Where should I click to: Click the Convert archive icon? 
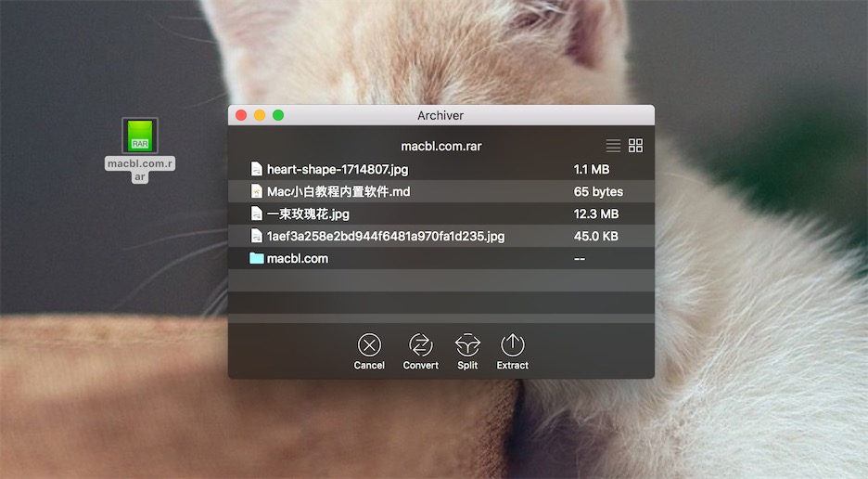pyautogui.click(x=421, y=344)
